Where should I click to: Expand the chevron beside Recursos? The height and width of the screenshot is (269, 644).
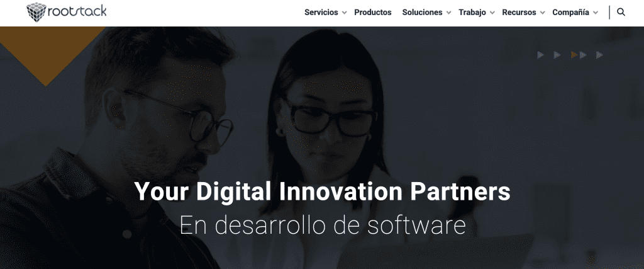(x=542, y=13)
